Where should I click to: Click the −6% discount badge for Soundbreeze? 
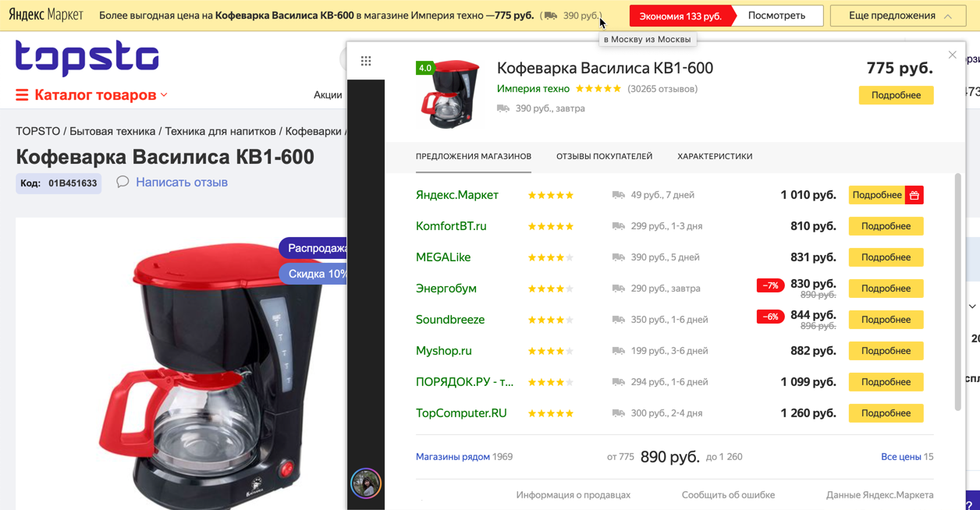(x=770, y=317)
